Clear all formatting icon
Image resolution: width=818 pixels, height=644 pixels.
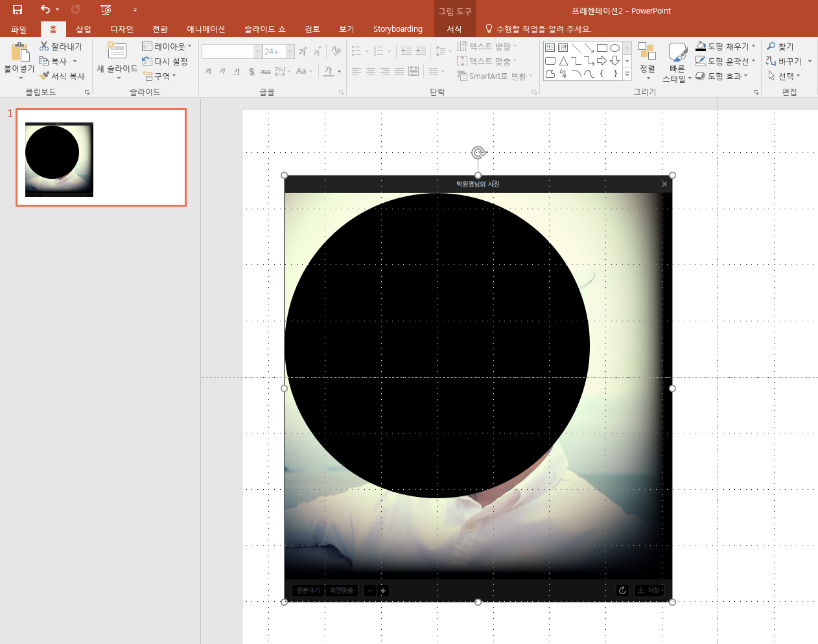336,51
